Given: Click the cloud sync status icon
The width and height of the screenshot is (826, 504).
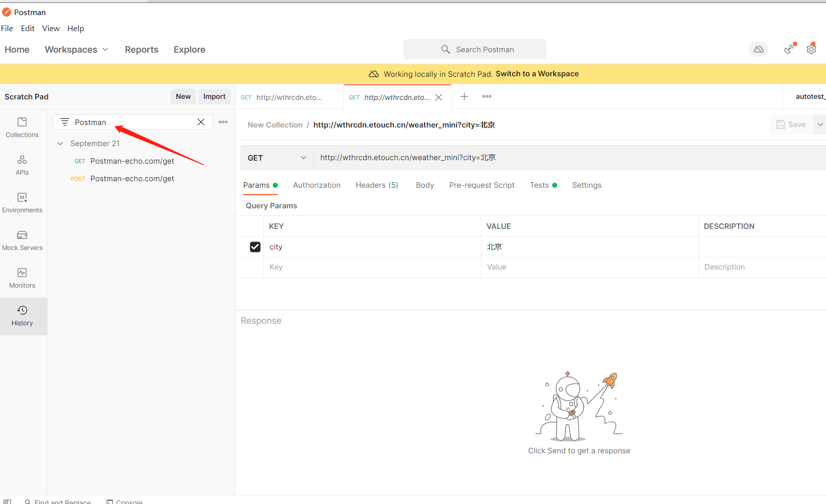Looking at the screenshot, I should click(759, 49).
